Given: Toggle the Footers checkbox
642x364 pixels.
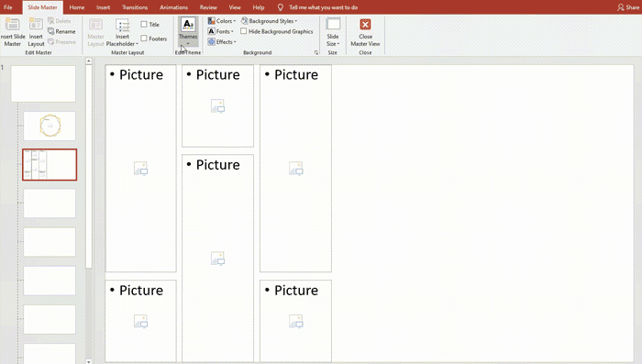Looking at the screenshot, I should coord(144,39).
